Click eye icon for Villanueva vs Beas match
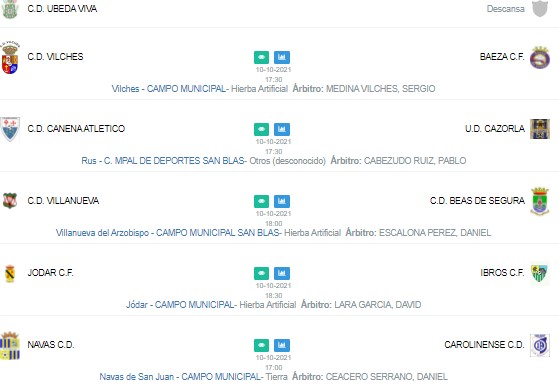 261,201
